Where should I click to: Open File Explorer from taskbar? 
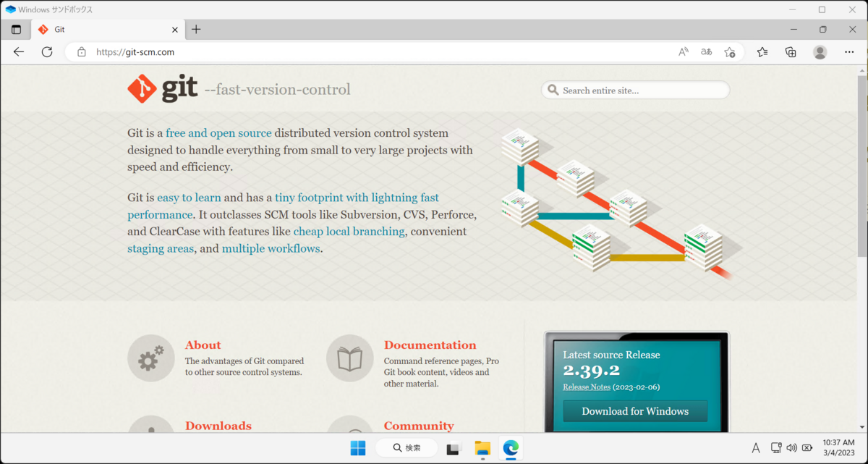pos(482,448)
